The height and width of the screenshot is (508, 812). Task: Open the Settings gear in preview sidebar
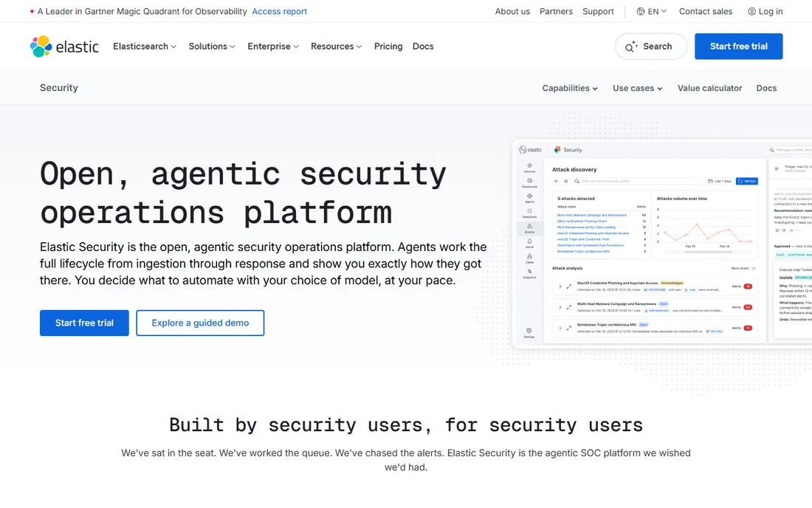click(x=529, y=330)
